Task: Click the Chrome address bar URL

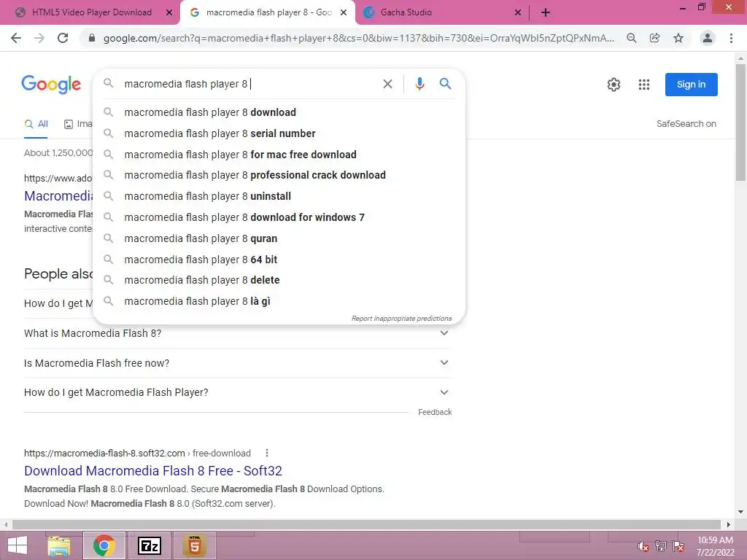Action: [358, 38]
